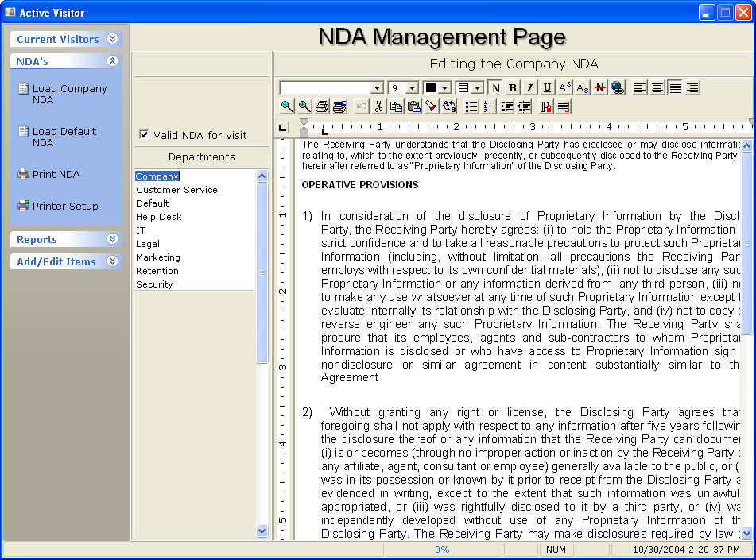The height and width of the screenshot is (560, 756).
Task: Click the black text color swatch
Action: point(431,88)
